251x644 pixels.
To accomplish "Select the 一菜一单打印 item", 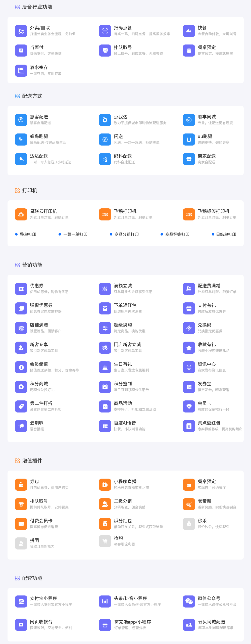I will pyautogui.click(x=73, y=234).
